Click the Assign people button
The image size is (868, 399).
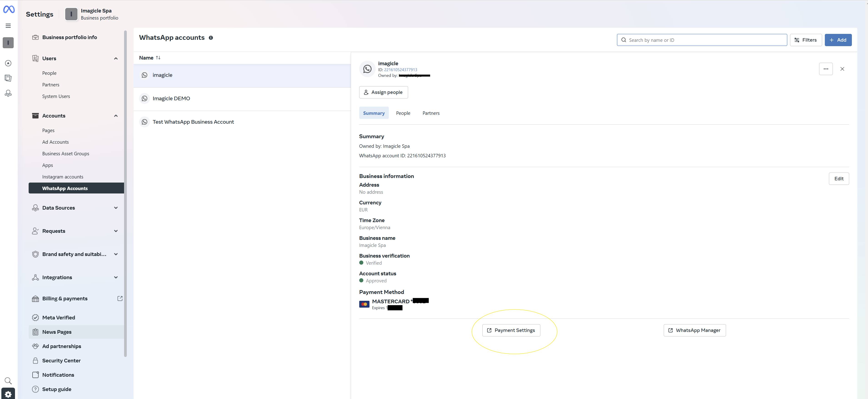383,92
